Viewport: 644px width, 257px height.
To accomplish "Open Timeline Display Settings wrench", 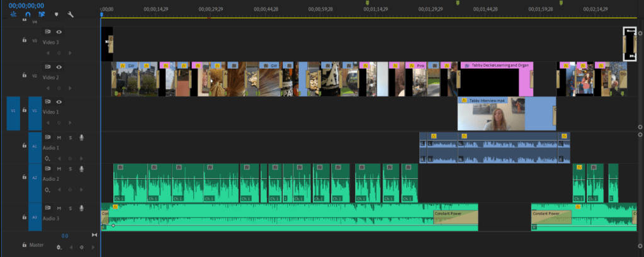I will point(71,14).
